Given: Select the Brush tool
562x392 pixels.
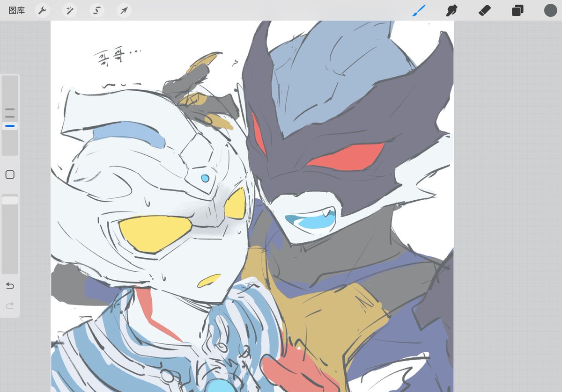Looking at the screenshot, I should (419, 10).
